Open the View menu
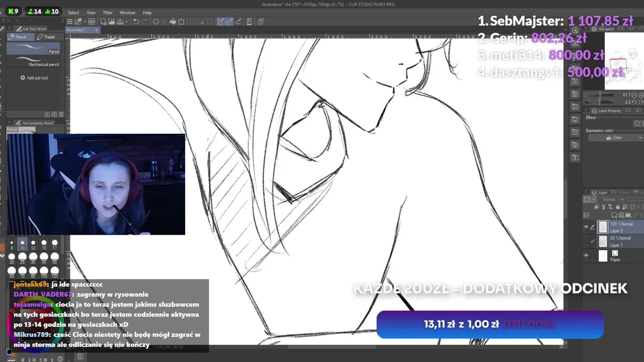Screen dimensions: 644x362 click(x=91, y=13)
